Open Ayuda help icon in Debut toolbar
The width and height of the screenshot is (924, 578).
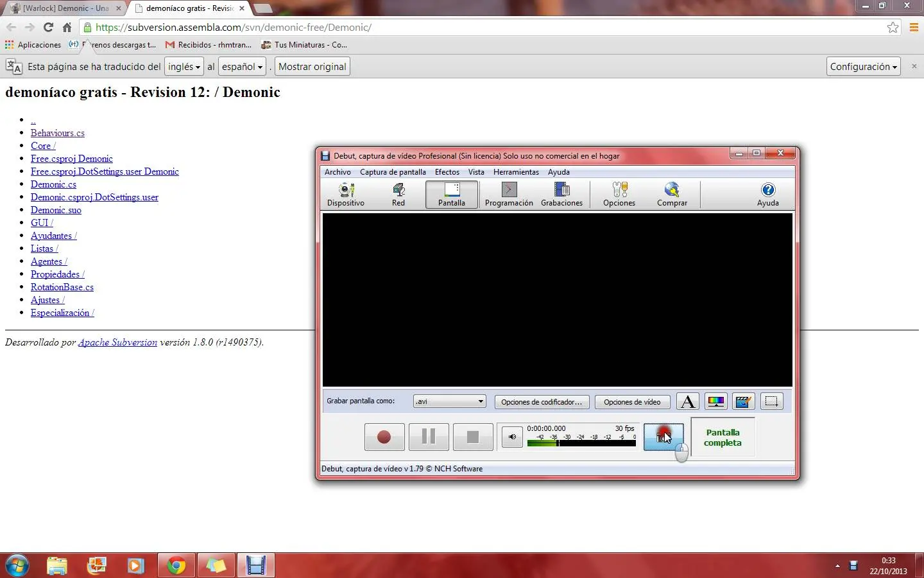tap(767, 195)
